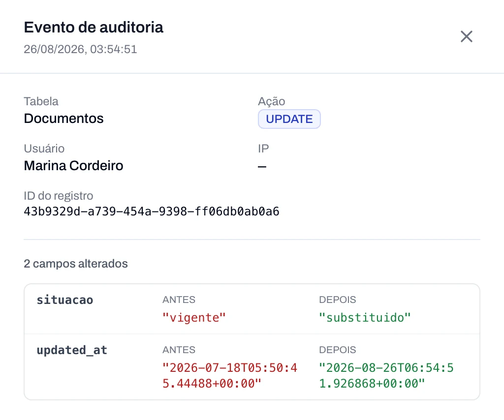Click the situacao field name

65,300
